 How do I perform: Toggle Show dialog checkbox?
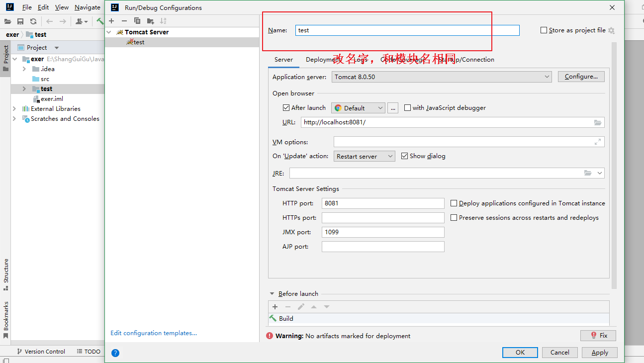click(404, 156)
